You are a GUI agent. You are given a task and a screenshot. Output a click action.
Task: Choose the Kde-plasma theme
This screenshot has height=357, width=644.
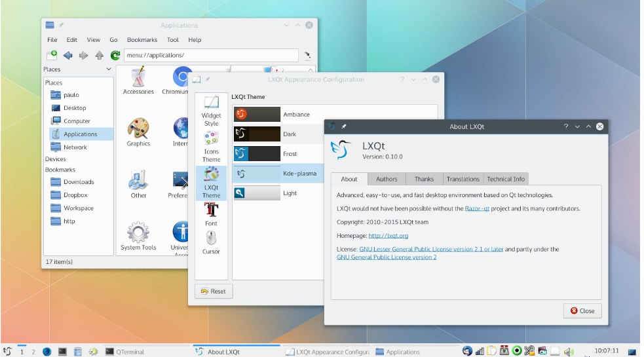[278, 174]
